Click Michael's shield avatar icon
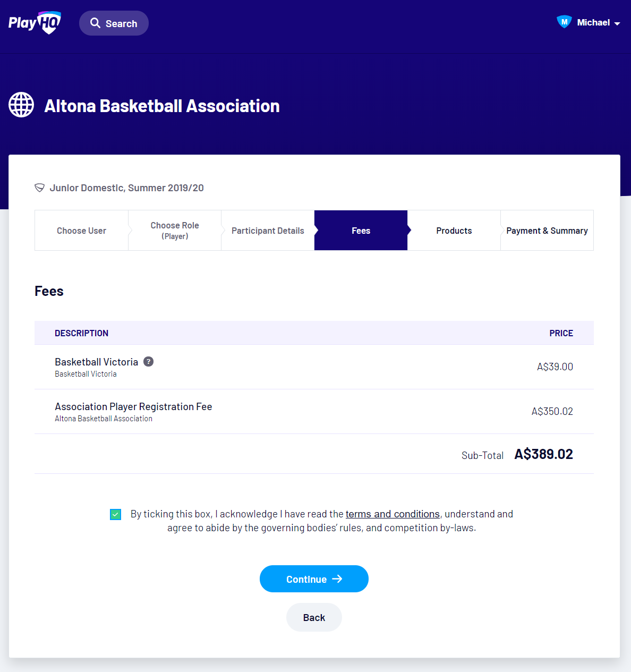 click(564, 22)
